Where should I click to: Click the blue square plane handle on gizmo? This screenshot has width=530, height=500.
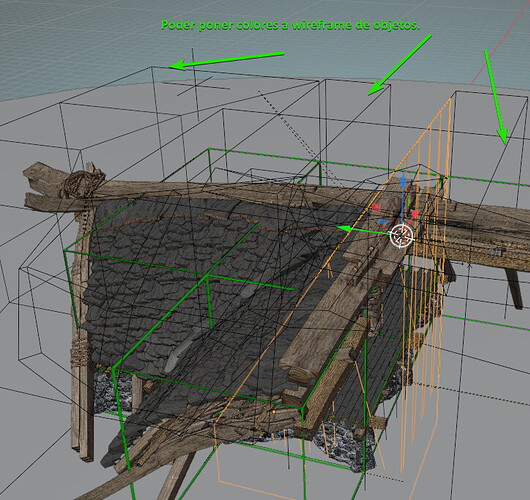[x=383, y=221]
